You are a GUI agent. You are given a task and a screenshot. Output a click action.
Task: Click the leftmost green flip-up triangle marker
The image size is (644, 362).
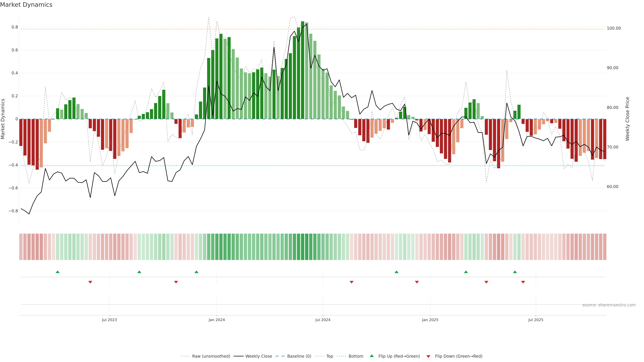(x=58, y=272)
